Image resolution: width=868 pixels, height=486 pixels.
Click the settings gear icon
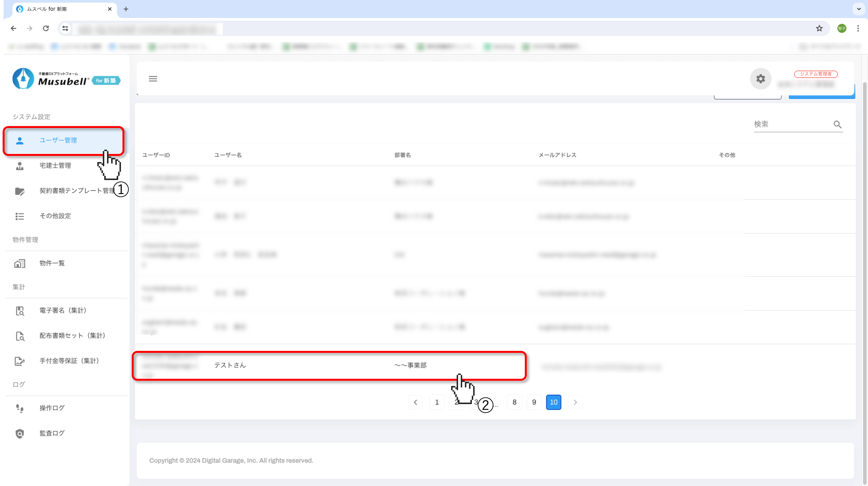(761, 79)
